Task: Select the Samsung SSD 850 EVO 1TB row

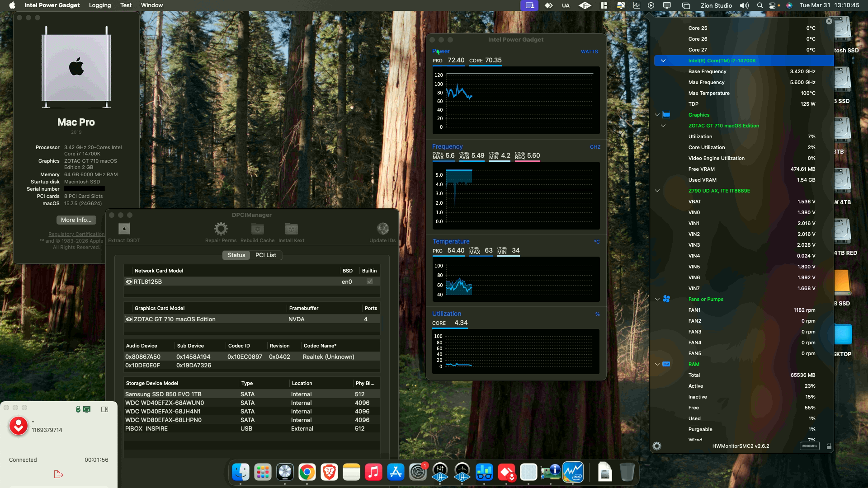Action: coord(252,394)
